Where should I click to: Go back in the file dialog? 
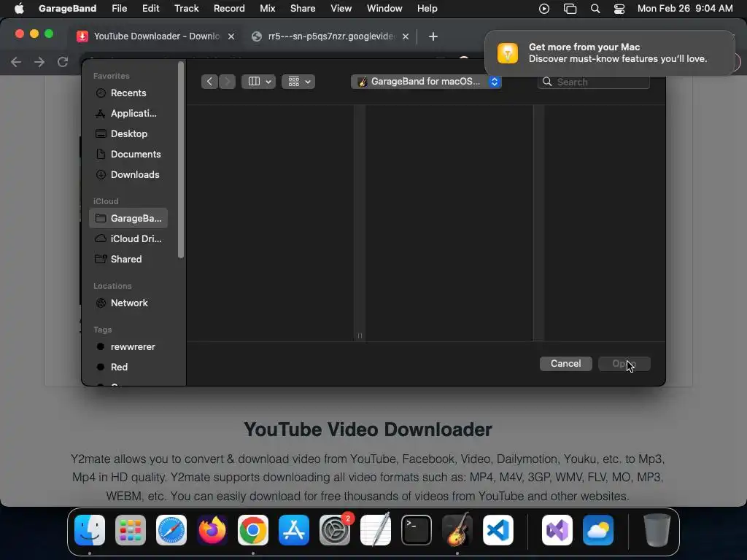coord(209,82)
